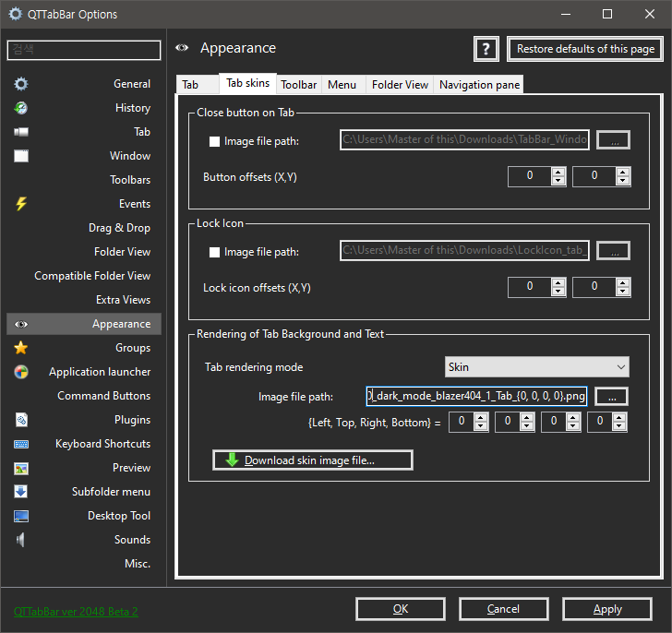672x633 pixels.
Task: Click the gear icon in the title bar
Action: 15,14
